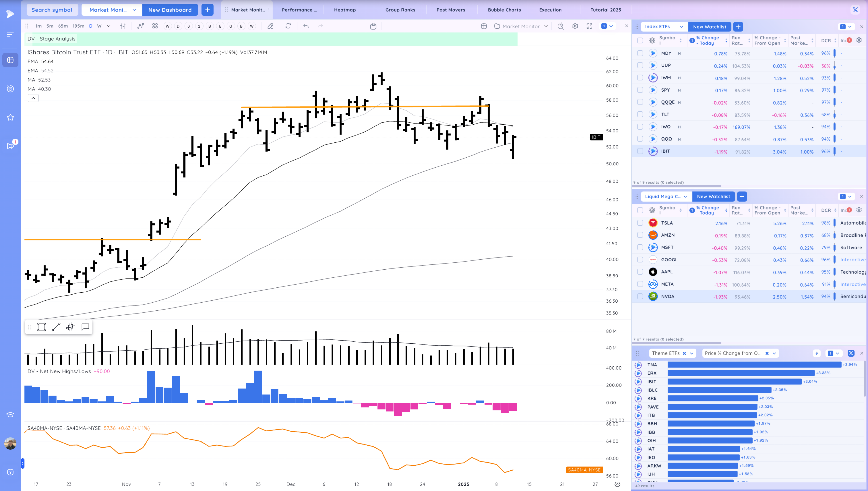Switch to the Heatmap tab
The width and height of the screenshot is (868, 491).
click(x=345, y=10)
